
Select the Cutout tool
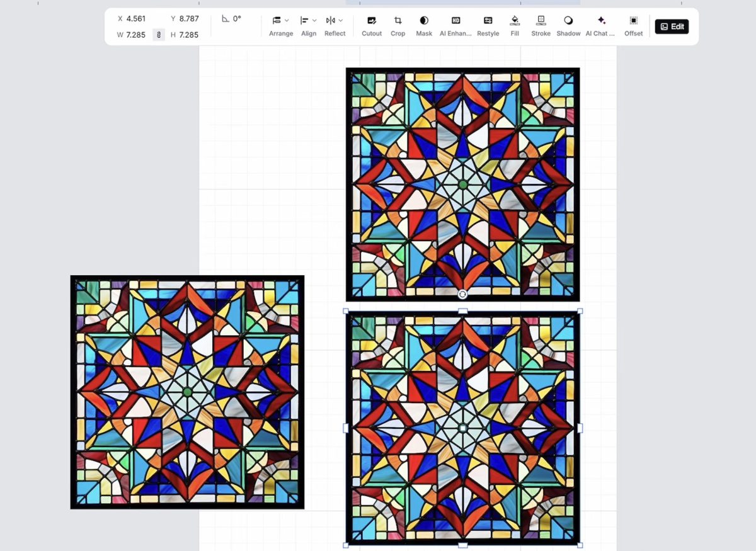(372, 26)
